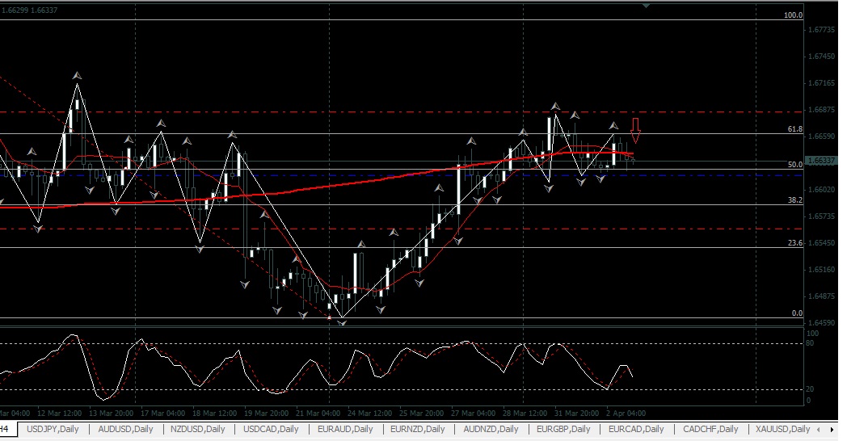Click the Fibonacci 38.2 level label
The height and width of the screenshot is (441, 868).
coord(795,199)
